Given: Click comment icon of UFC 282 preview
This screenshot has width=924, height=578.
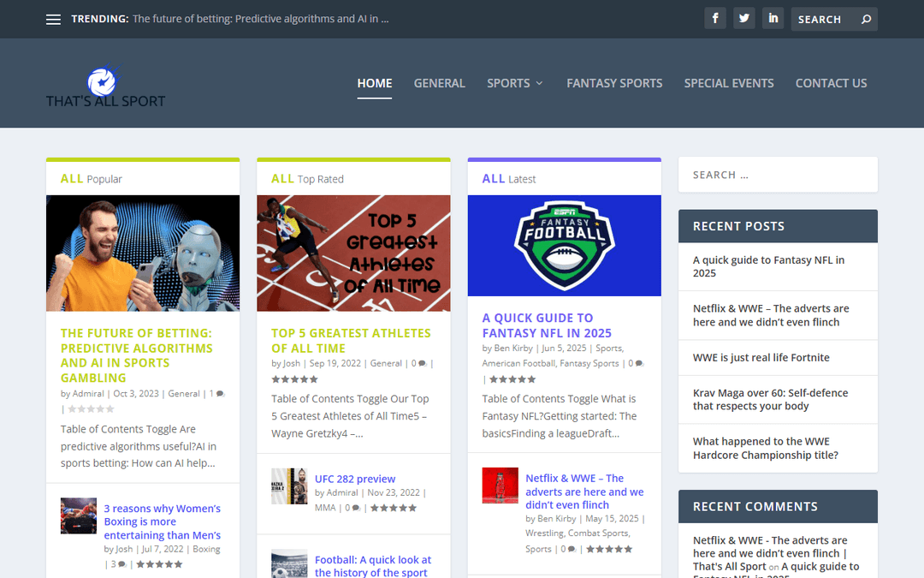Looking at the screenshot, I should (x=356, y=508).
